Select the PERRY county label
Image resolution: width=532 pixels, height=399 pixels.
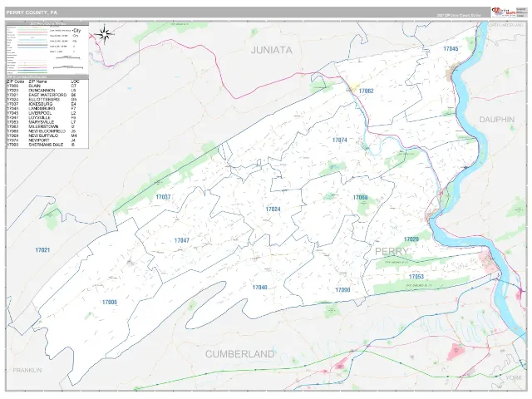point(392,251)
